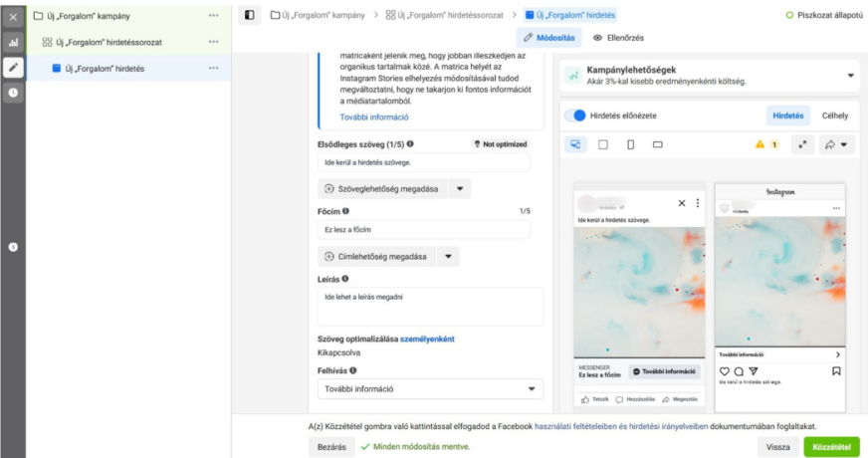Select the square preview format icon
The width and height of the screenshot is (868, 458).
[602, 144]
